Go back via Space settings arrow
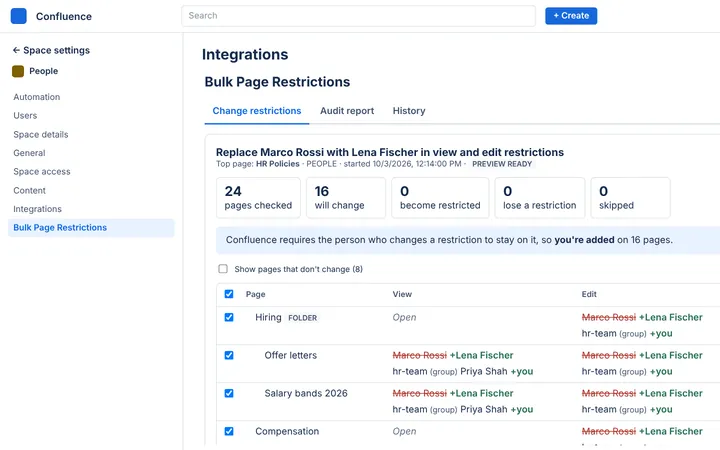Image resolution: width=720 pixels, height=450 pixels. pos(16,50)
